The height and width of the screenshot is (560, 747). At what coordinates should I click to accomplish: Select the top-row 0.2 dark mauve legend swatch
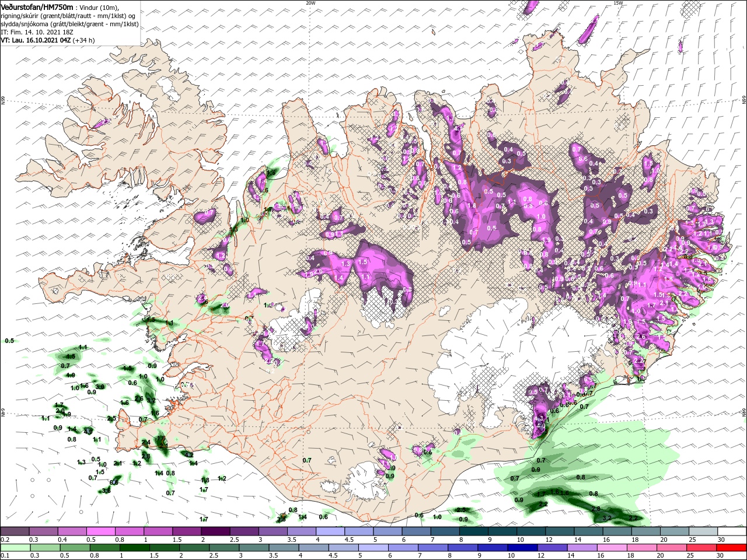[15, 531]
